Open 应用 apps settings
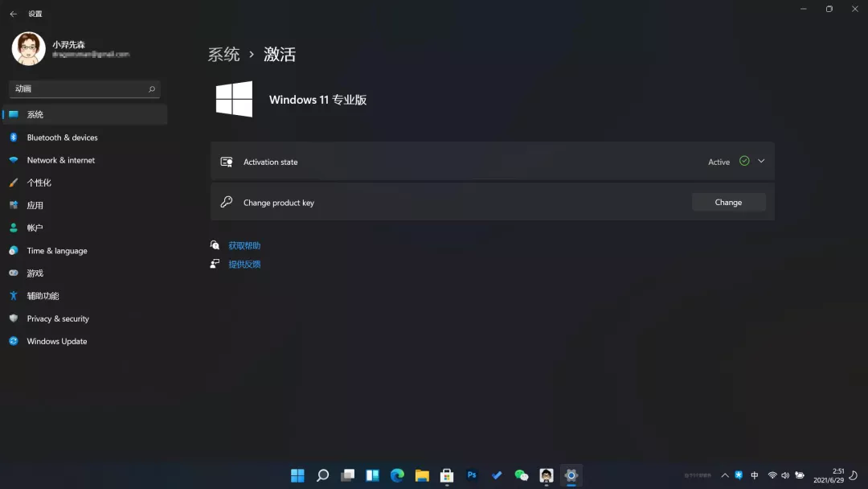The width and height of the screenshot is (868, 489). [84, 205]
